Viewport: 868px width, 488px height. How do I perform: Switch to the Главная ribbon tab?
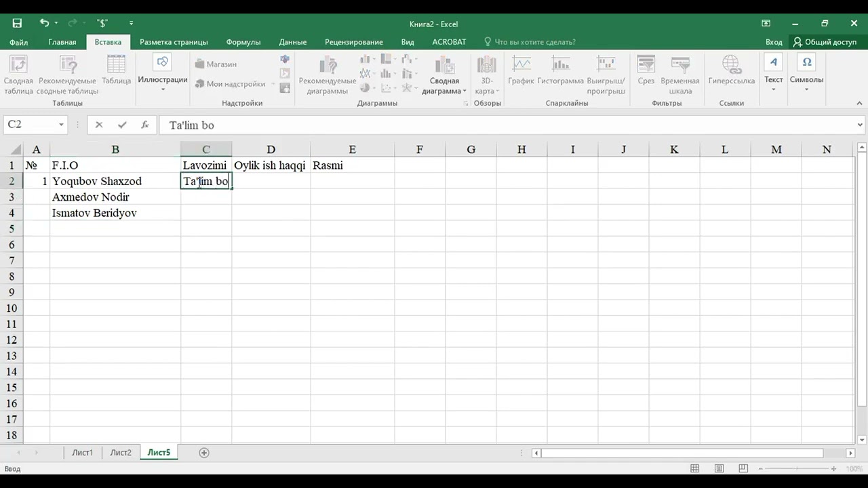click(x=62, y=42)
